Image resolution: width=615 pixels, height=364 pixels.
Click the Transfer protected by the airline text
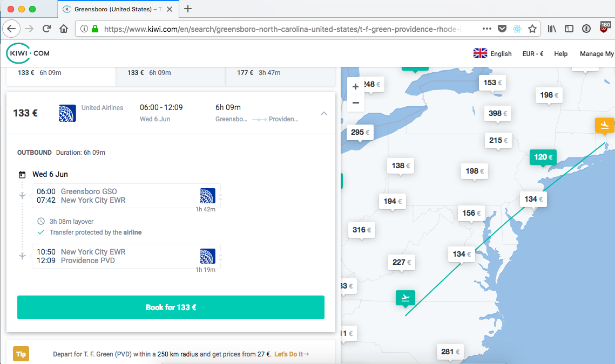click(96, 232)
